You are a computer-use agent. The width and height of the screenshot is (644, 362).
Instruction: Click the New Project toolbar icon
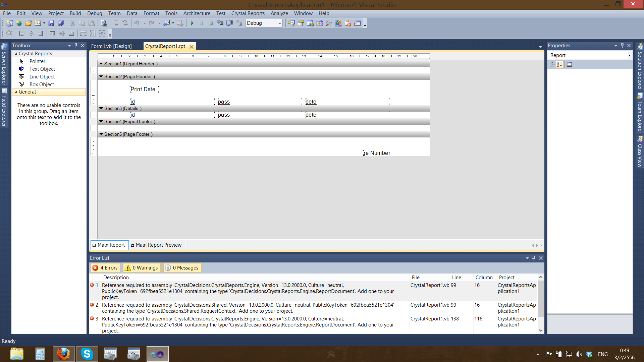9,23
